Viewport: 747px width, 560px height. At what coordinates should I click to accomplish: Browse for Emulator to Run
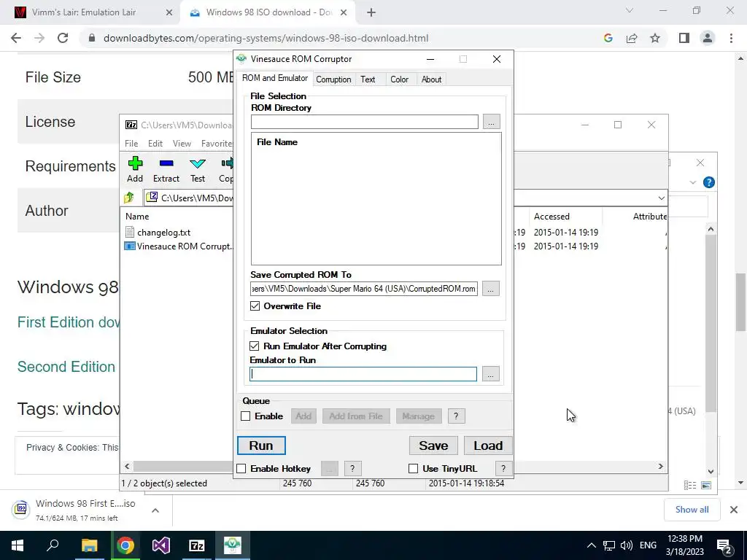[491, 374]
